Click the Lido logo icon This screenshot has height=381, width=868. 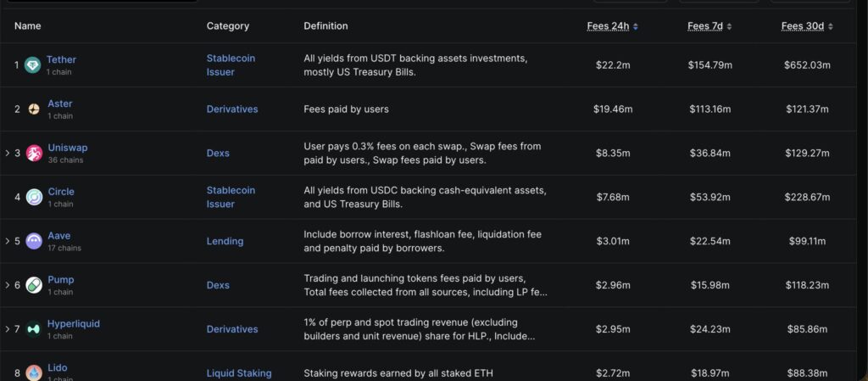[34, 373]
